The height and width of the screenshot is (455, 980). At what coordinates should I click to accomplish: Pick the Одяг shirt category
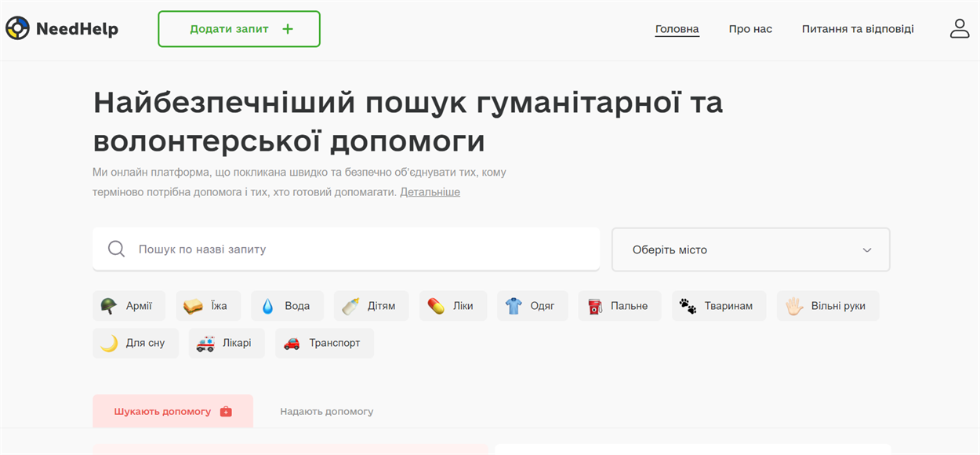click(x=532, y=306)
